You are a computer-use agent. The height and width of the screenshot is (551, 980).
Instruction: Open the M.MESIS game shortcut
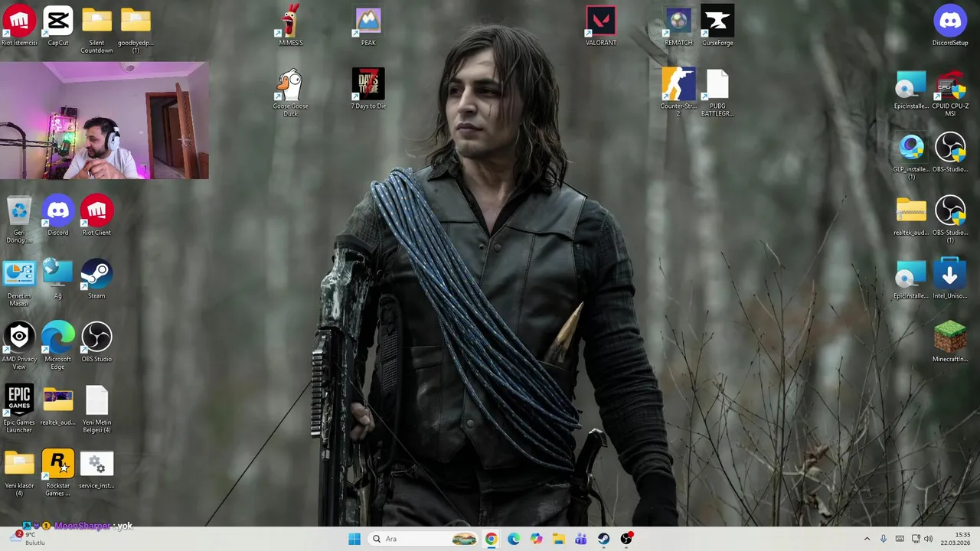tap(290, 27)
